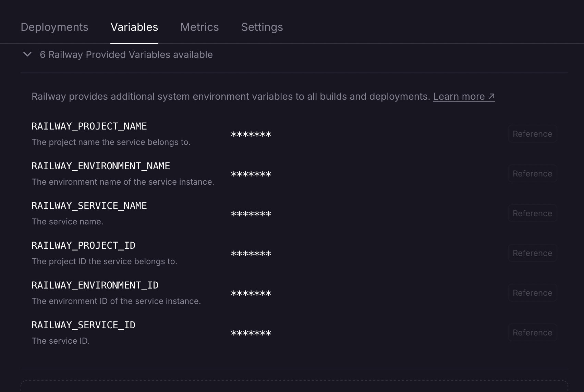The image size is (584, 392).
Task: Reveal masked value of RAILWAY_SERVICE_ID
Action: [x=251, y=333]
